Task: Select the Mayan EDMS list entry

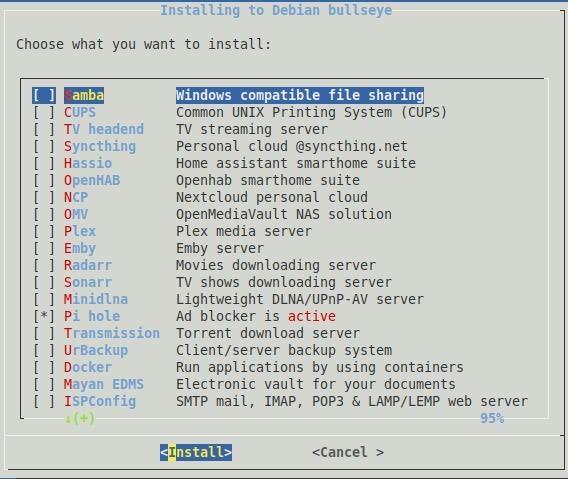Action: [104, 384]
